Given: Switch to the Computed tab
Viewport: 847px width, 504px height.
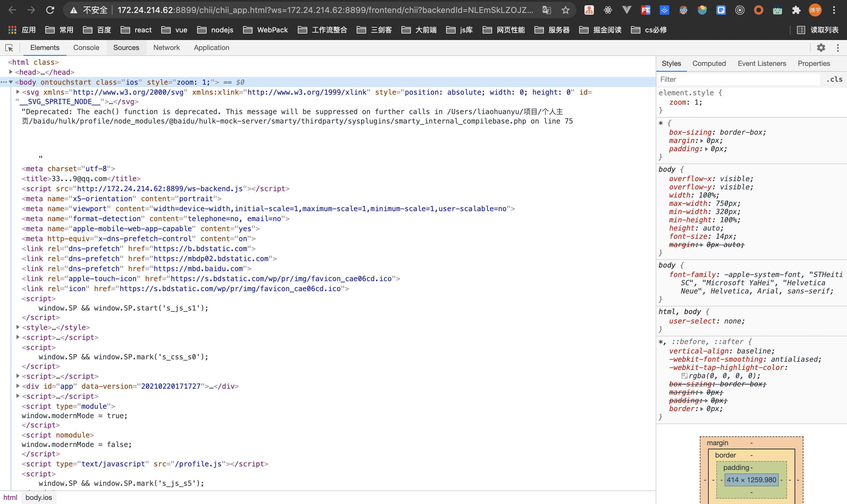Looking at the screenshot, I should (x=709, y=64).
